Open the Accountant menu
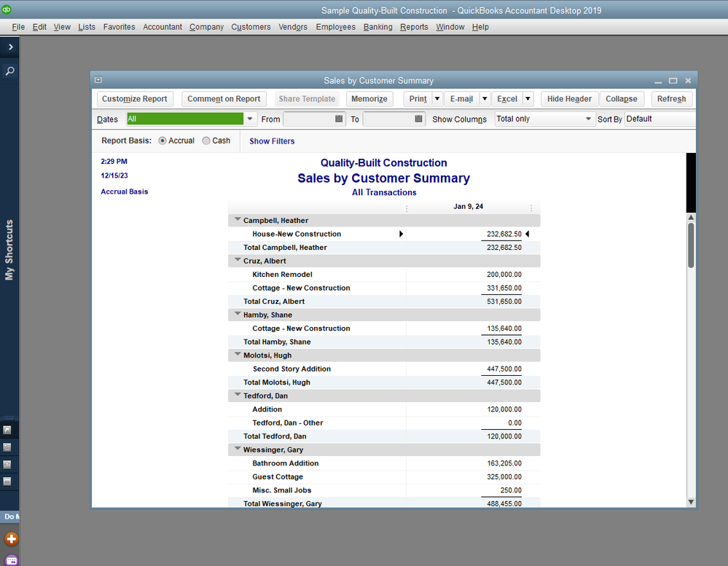This screenshot has height=566, width=728. click(x=163, y=27)
